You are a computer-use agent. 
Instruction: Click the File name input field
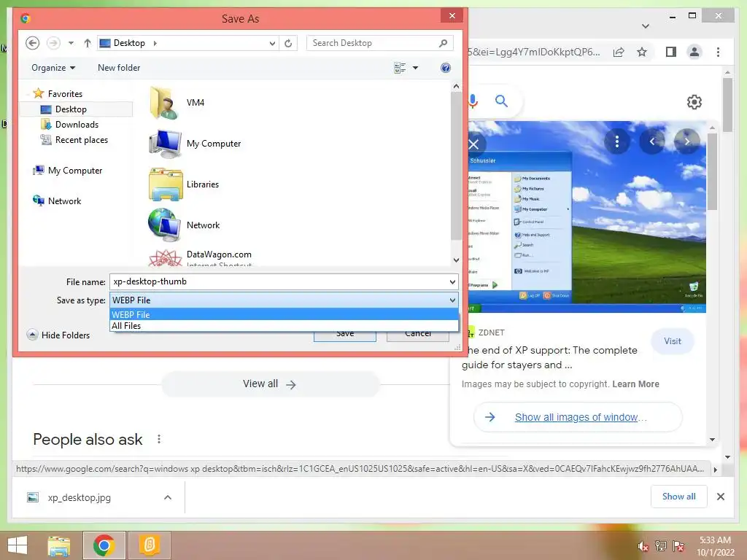[279, 281]
